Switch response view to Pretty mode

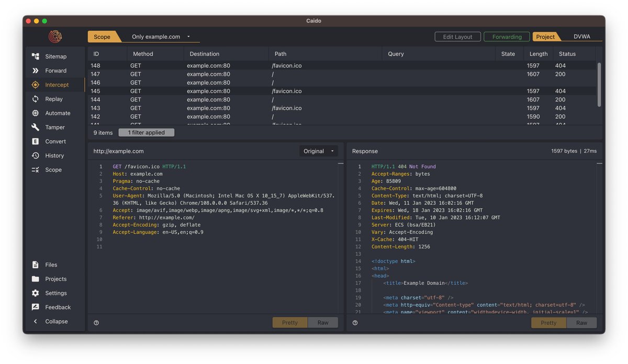[x=548, y=323]
